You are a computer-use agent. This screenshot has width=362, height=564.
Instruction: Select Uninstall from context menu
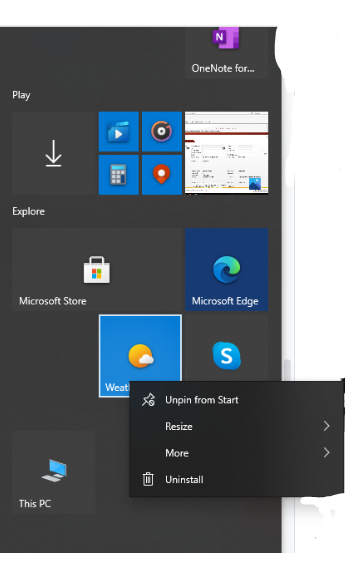pyautogui.click(x=236, y=479)
